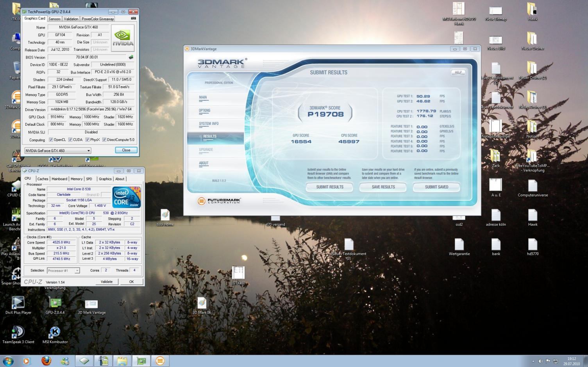Toggle the OpenCL checkbox in GPU-Z

pyautogui.click(x=50, y=140)
